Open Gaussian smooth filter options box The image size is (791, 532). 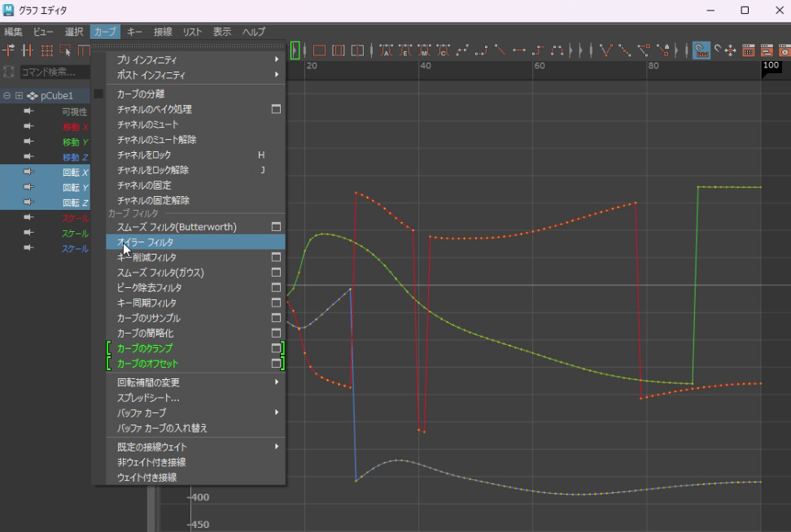click(276, 273)
